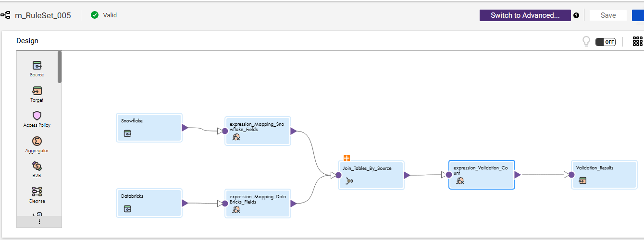The image size is (644, 240).
Task: Toggle the OFF recommendation switch
Action: (606, 42)
